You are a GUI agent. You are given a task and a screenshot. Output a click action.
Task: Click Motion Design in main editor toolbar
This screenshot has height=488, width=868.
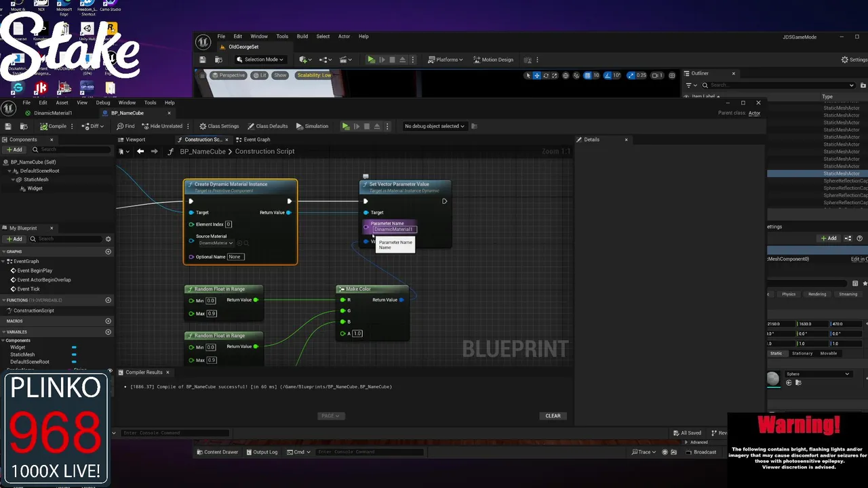pos(493,60)
